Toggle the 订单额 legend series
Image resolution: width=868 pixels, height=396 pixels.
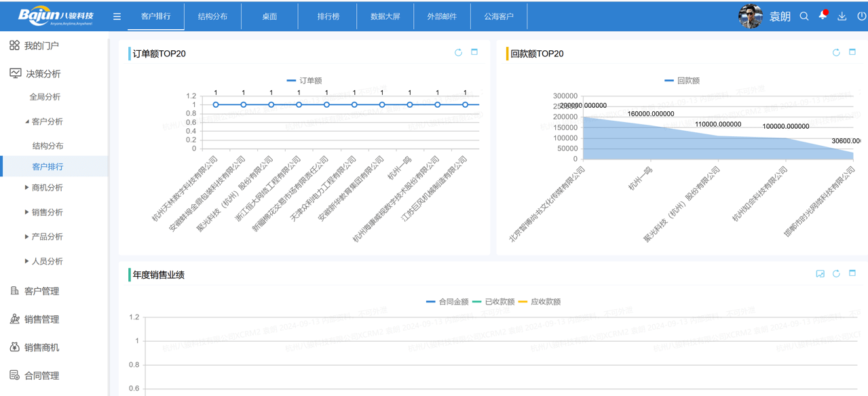pos(304,81)
